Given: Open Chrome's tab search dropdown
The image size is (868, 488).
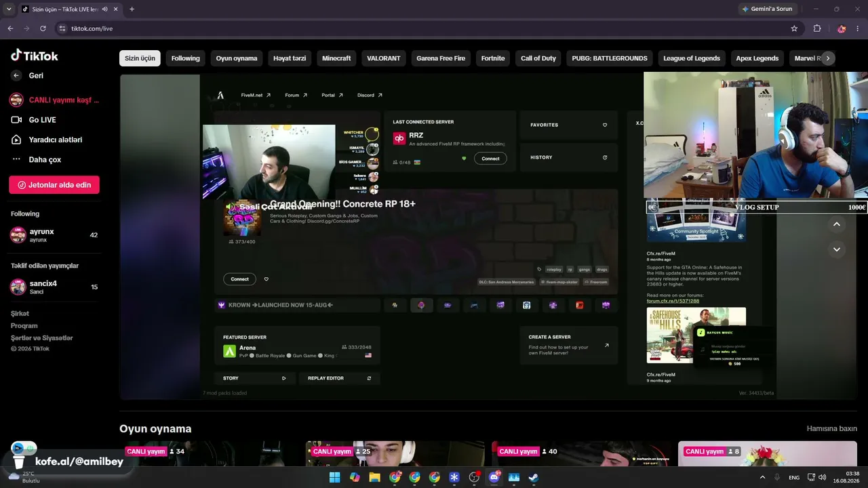Looking at the screenshot, I should (x=9, y=9).
